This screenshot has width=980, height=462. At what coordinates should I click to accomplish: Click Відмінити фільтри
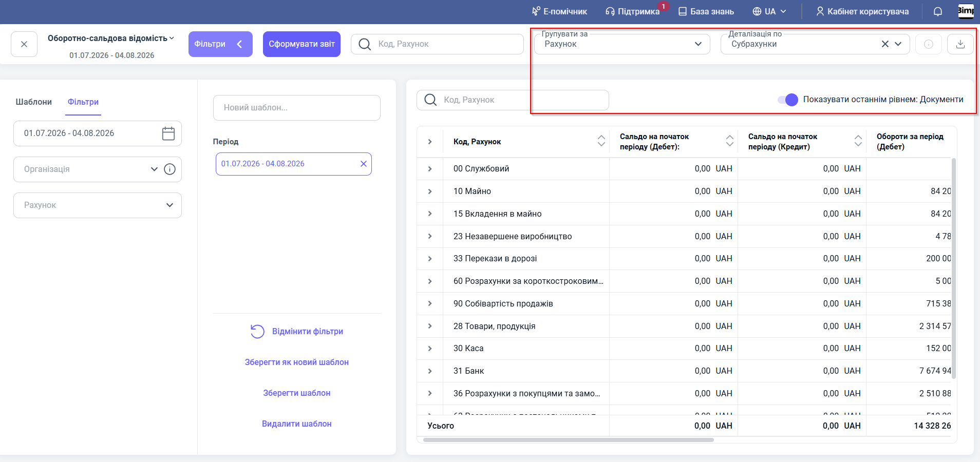[308, 332]
